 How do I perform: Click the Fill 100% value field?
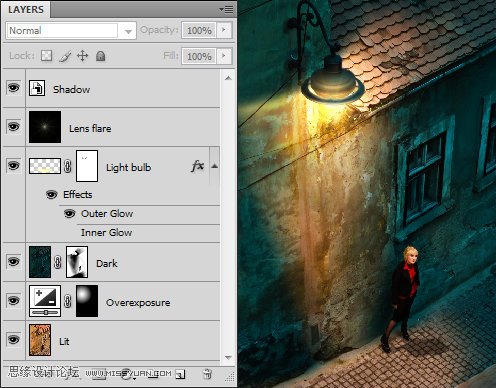pyautogui.click(x=199, y=56)
